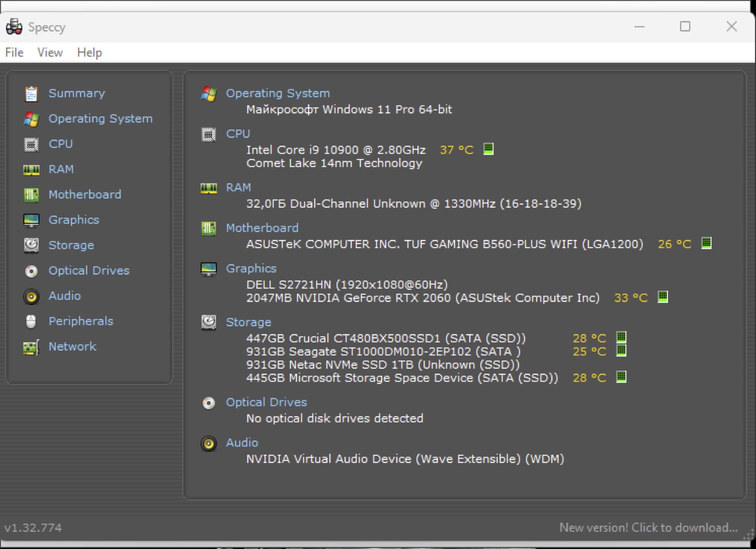Show Motherboard details from sidebar
The height and width of the screenshot is (549, 756).
point(85,195)
